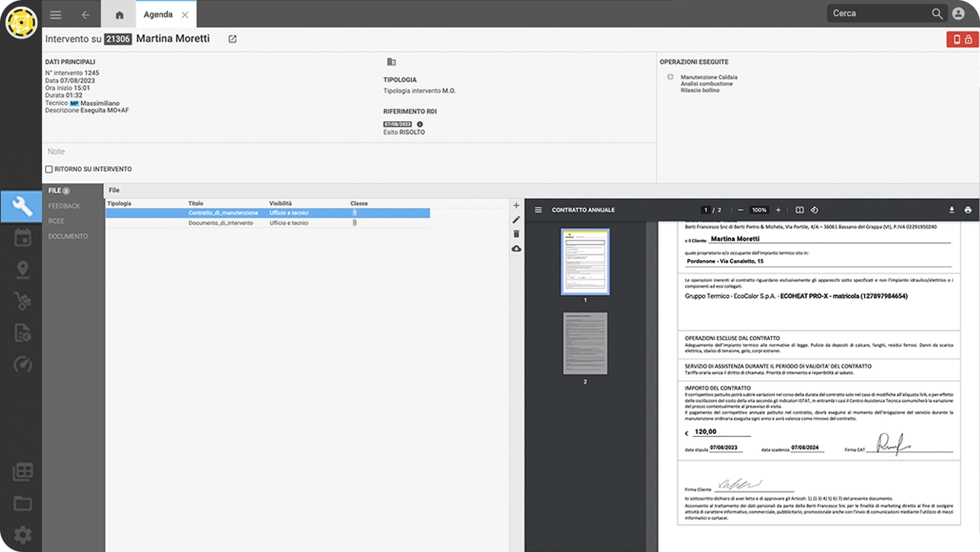The width and height of the screenshot is (980, 552).
Task: Sort by the Visibilità column header
Action: (280, 204)
